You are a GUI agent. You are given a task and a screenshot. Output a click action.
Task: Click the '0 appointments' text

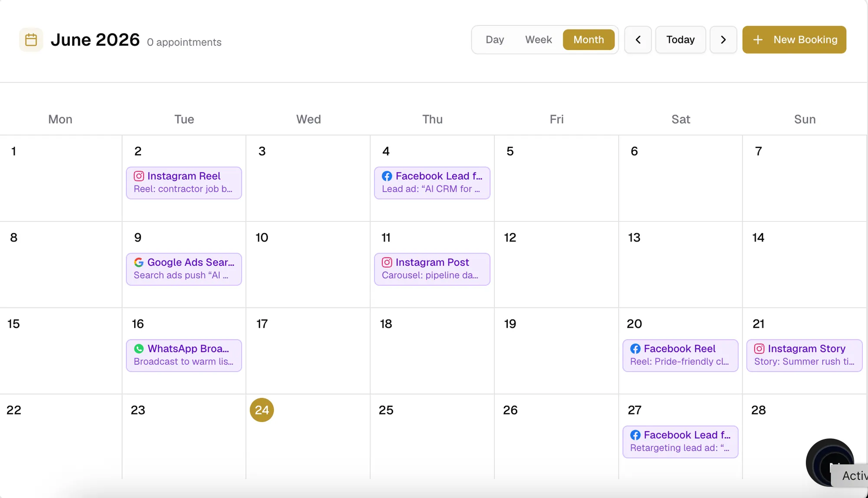tap(184, 42)
